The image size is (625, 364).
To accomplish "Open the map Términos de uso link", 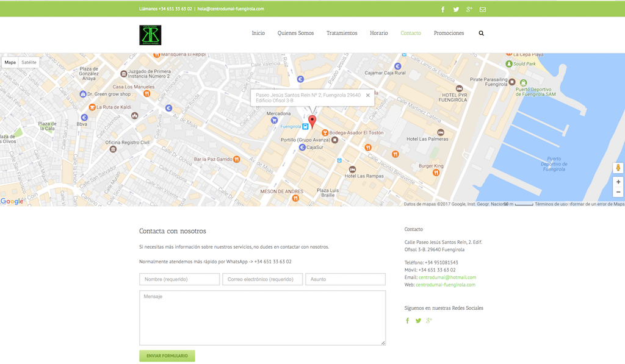I will pyautogui.click(x=551, y=204).
